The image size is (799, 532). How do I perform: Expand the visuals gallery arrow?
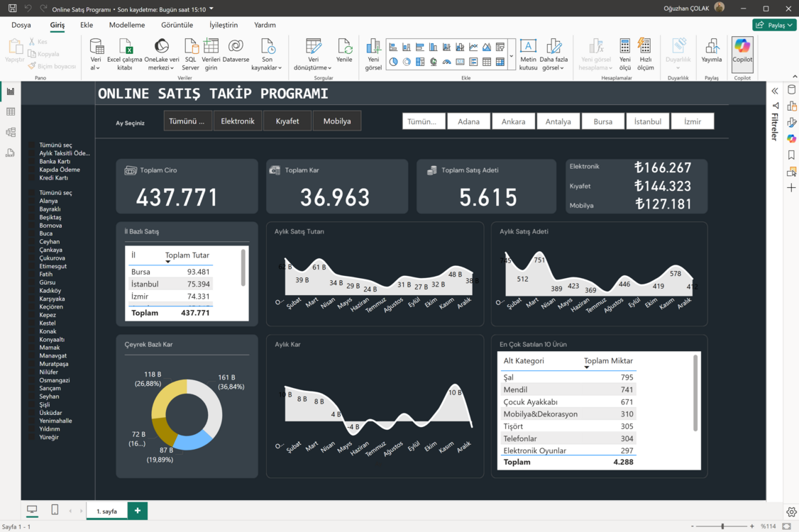[x=511, y=56]
